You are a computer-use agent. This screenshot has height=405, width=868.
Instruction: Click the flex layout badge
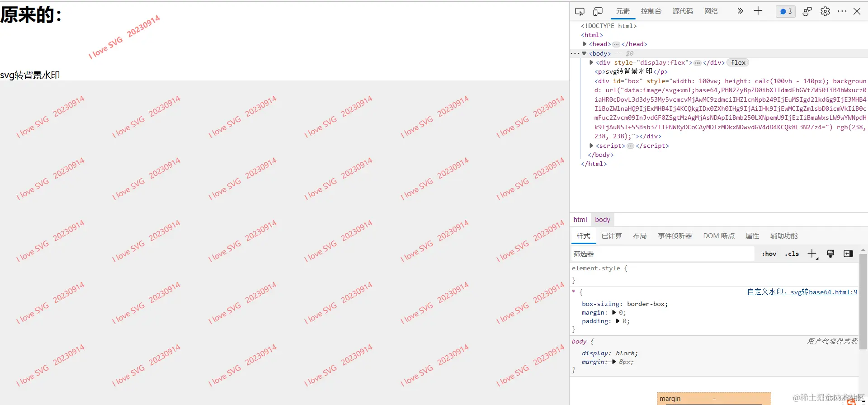click(x=738, y=62)
